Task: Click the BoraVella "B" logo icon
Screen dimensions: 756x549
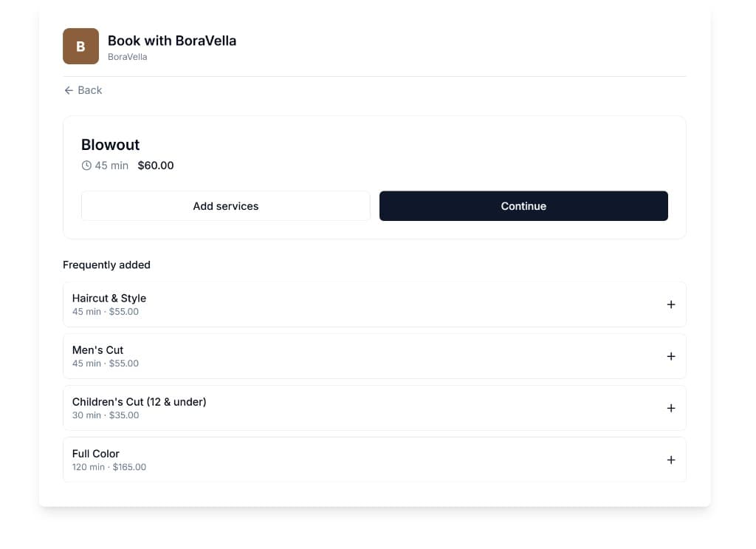Action: click(x=80, y=46)
